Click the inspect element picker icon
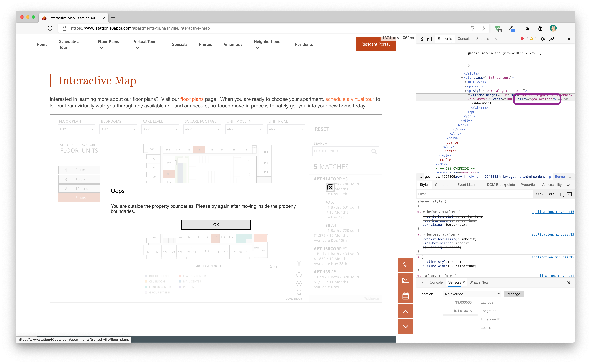This screenshot has height=364, width=591. 421,39
